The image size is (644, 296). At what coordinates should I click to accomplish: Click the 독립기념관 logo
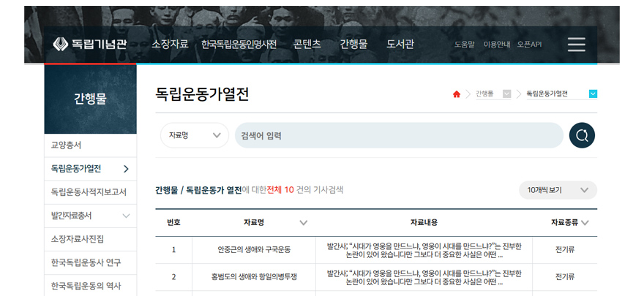point(91,45)
